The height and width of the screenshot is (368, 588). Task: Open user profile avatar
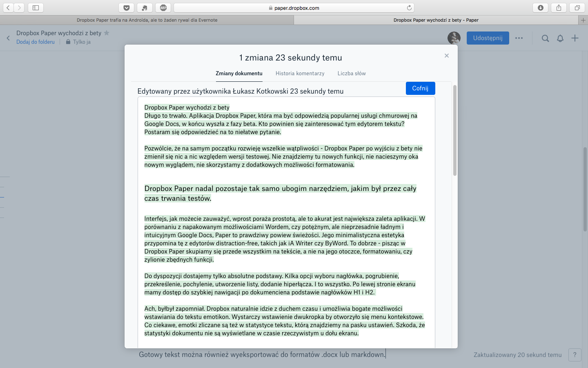pos(454,38)
